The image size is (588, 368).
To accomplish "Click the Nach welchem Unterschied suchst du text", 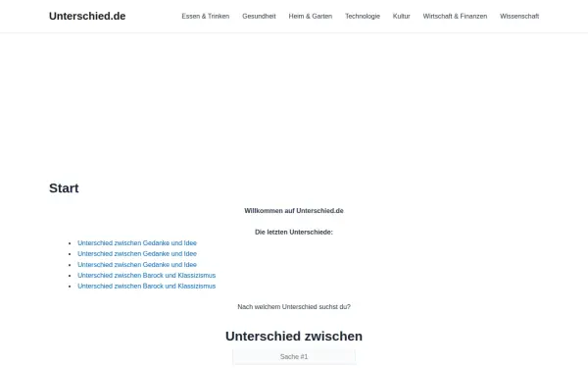I will (x=294, y=307).
